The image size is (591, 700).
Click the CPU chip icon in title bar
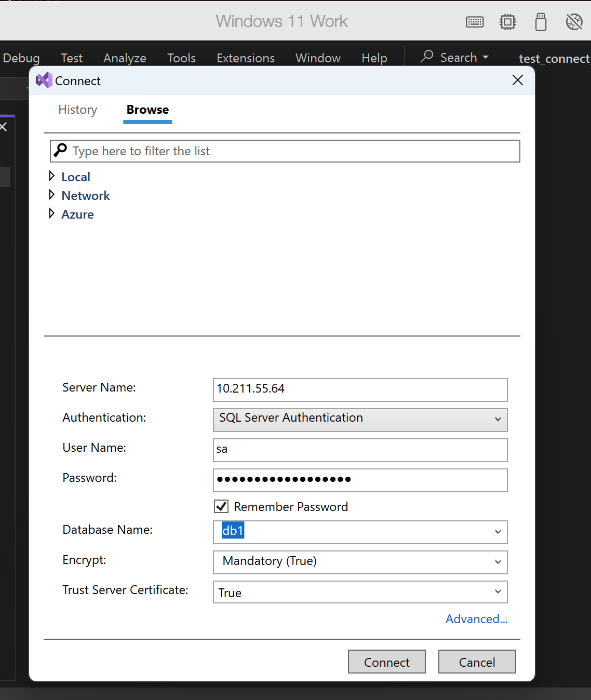tap(507, 22)
